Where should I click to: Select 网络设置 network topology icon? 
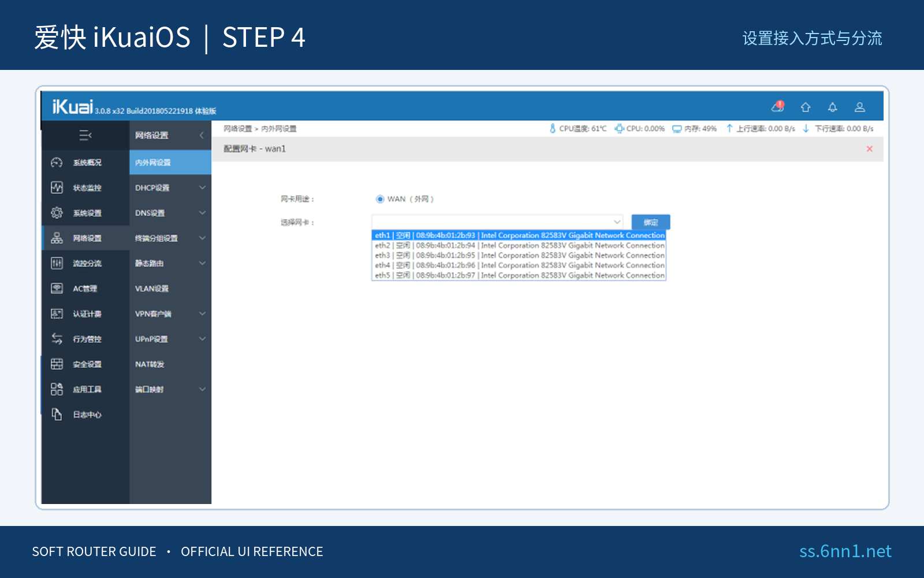[57, 238]
